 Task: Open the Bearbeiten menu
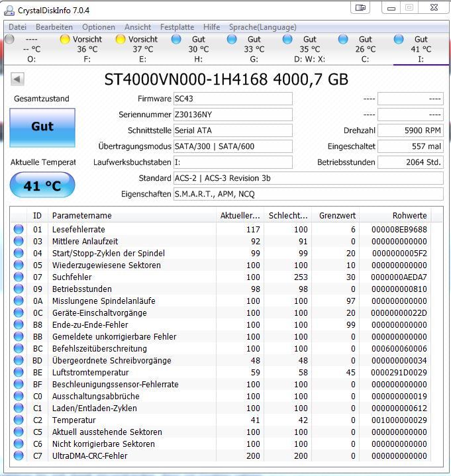[x=54, y=27]
